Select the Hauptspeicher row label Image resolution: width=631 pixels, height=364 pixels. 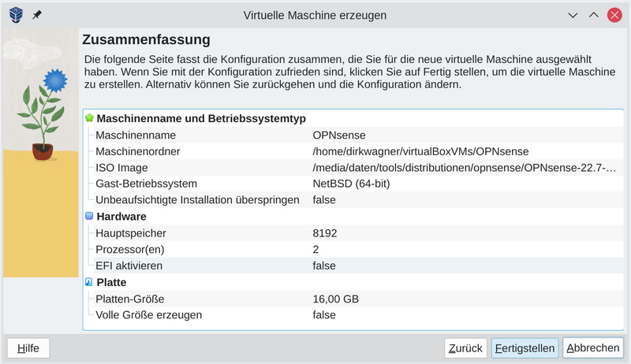tap(131, 233)
